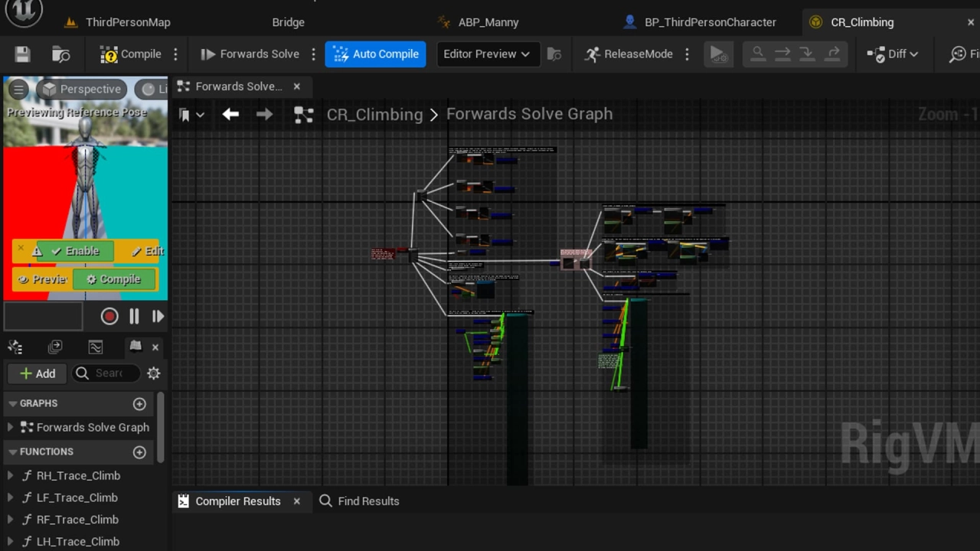
Task: Click the show current statement magnifier icon
Action: point(758,54)
